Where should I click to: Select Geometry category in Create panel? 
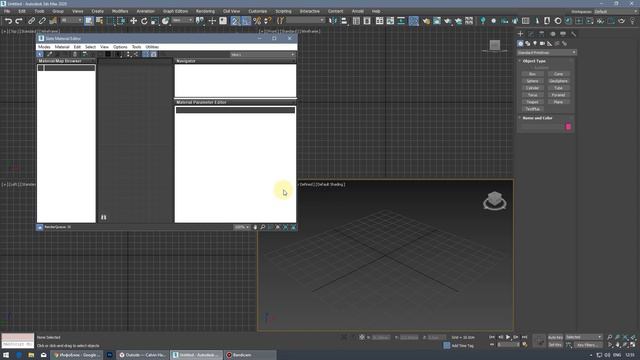[x=520, y=43]
